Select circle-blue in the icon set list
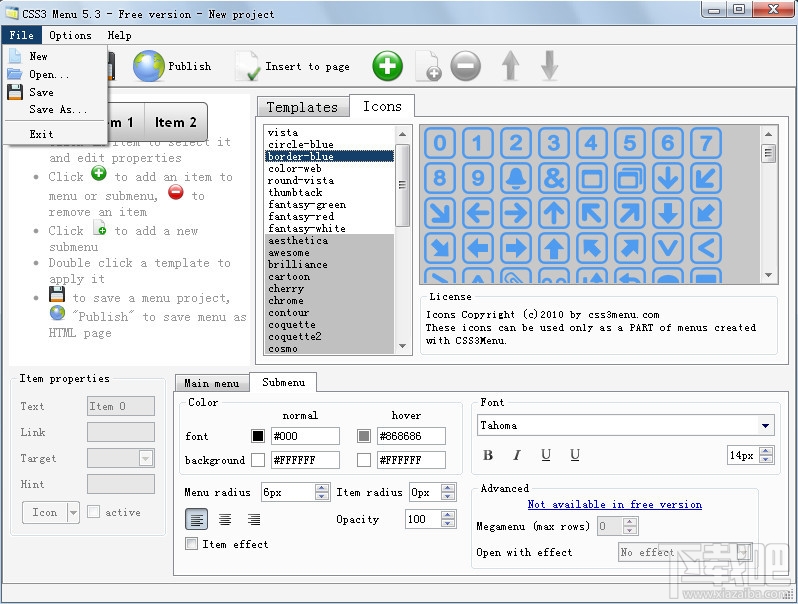Viewport: 798px width, 604px height. pos(329,145)
